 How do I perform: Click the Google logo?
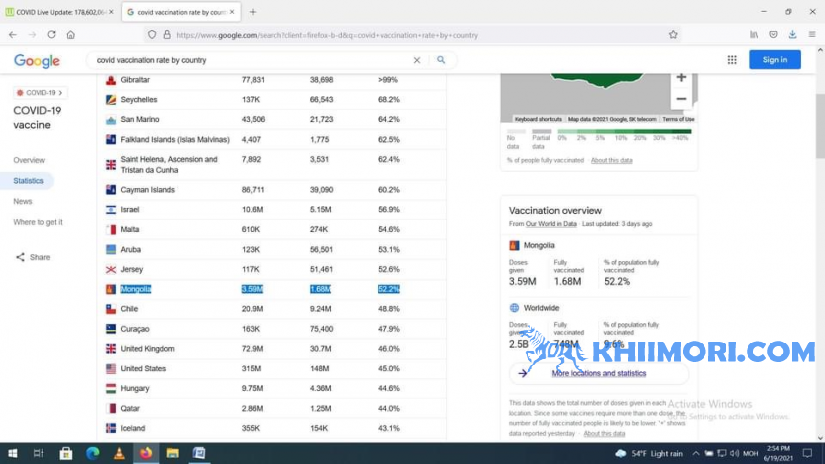coord(37,60)
